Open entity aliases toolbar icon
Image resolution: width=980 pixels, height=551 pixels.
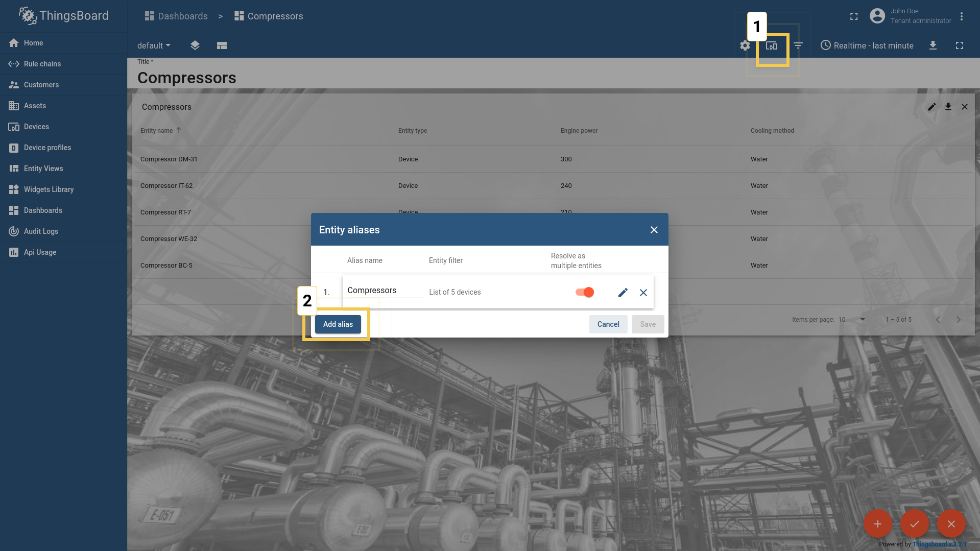tap(772, 45)
